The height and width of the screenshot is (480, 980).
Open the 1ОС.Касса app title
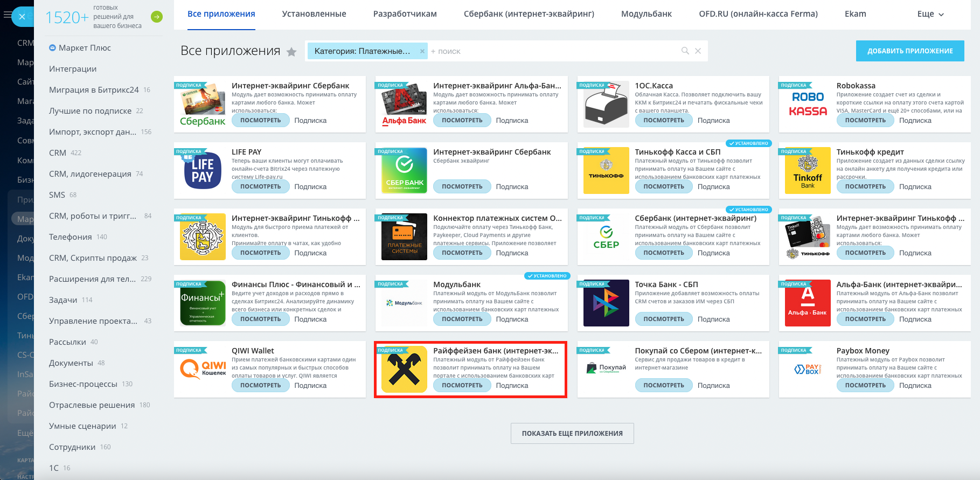(654, 86)
